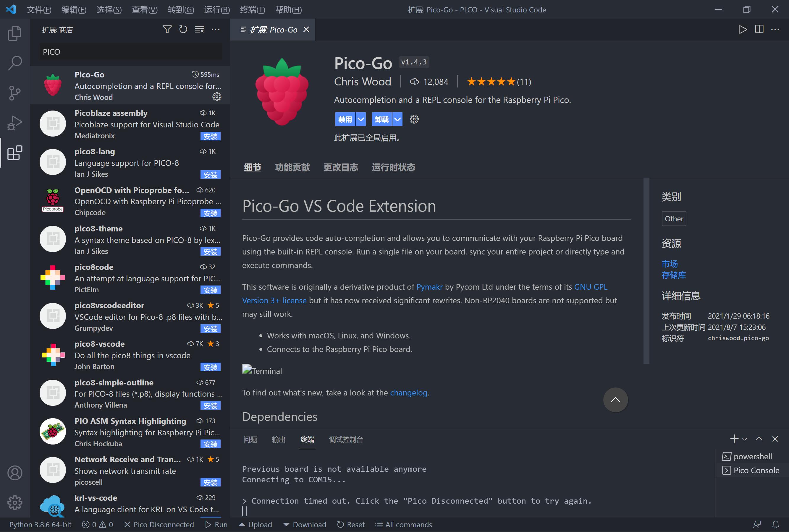
Task: Open the errors and warnings status indicator
Action: click(97, 525)
